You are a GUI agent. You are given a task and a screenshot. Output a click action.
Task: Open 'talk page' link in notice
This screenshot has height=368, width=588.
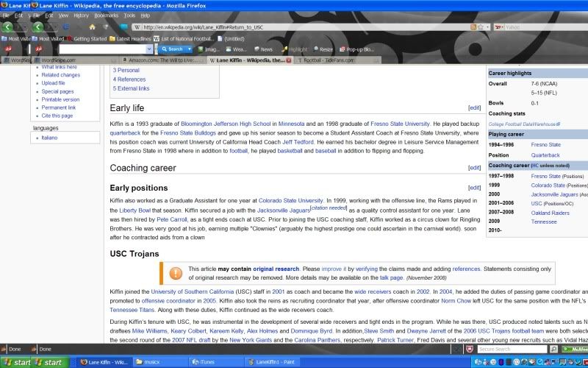391,278
